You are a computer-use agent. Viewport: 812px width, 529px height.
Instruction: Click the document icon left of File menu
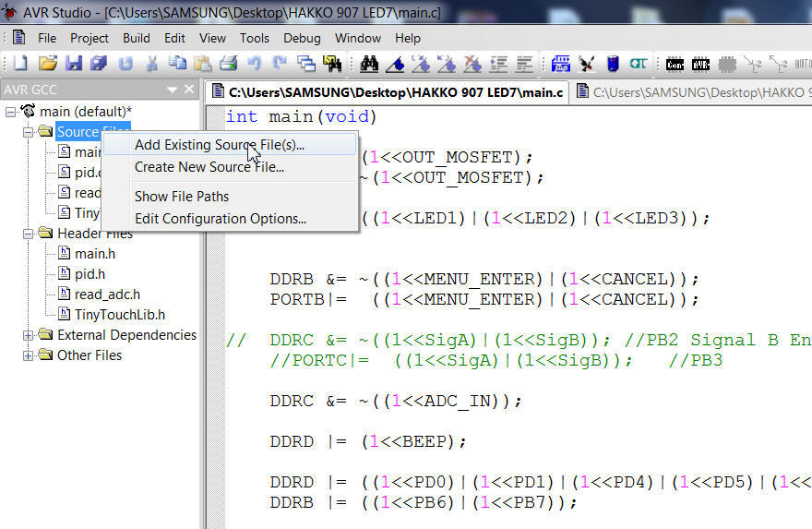pos(19,38)
